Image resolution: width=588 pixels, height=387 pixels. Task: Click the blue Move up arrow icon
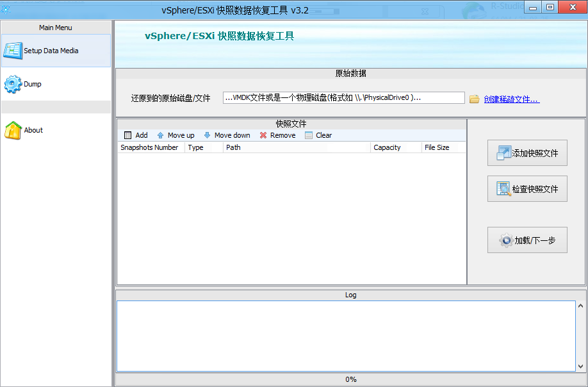click(161, 135)
